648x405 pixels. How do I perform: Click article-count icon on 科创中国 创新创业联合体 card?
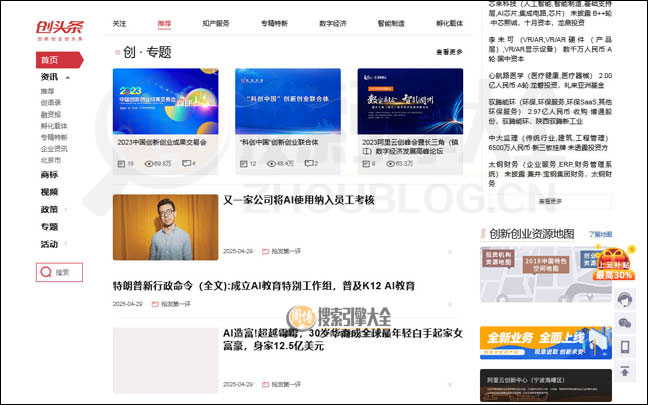click(243, 164)
